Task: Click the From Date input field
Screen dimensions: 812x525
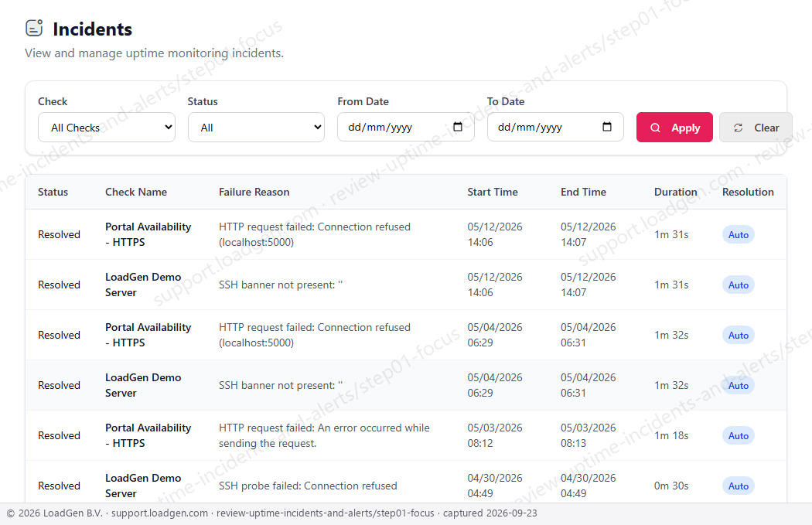Action: point(406,127)
